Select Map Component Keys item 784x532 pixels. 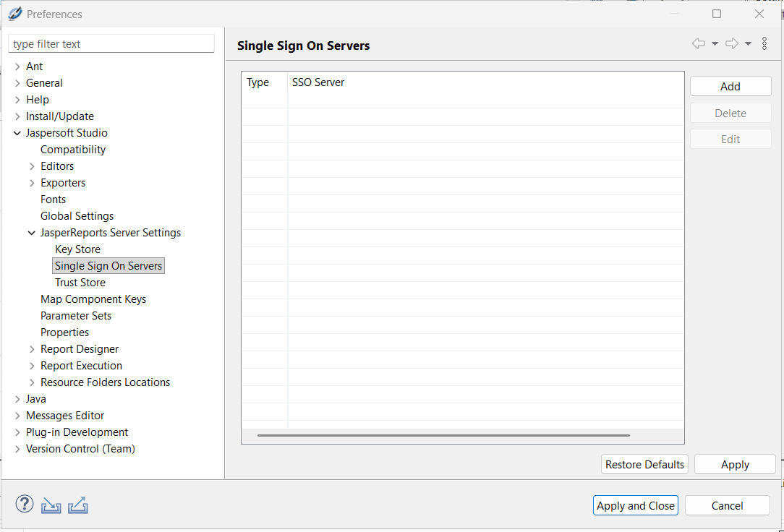(93, 299)
